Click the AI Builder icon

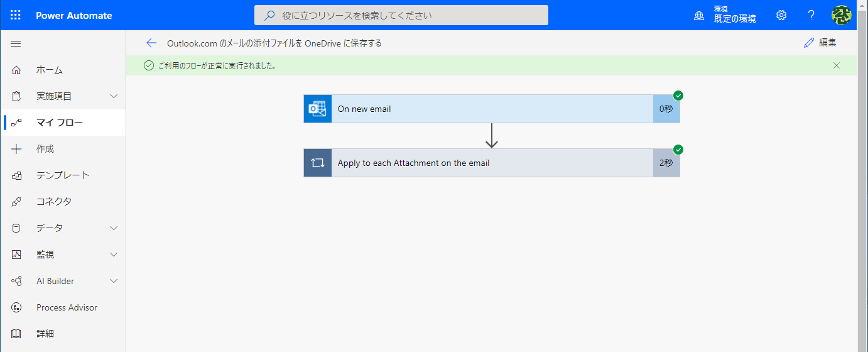[16, 281]
